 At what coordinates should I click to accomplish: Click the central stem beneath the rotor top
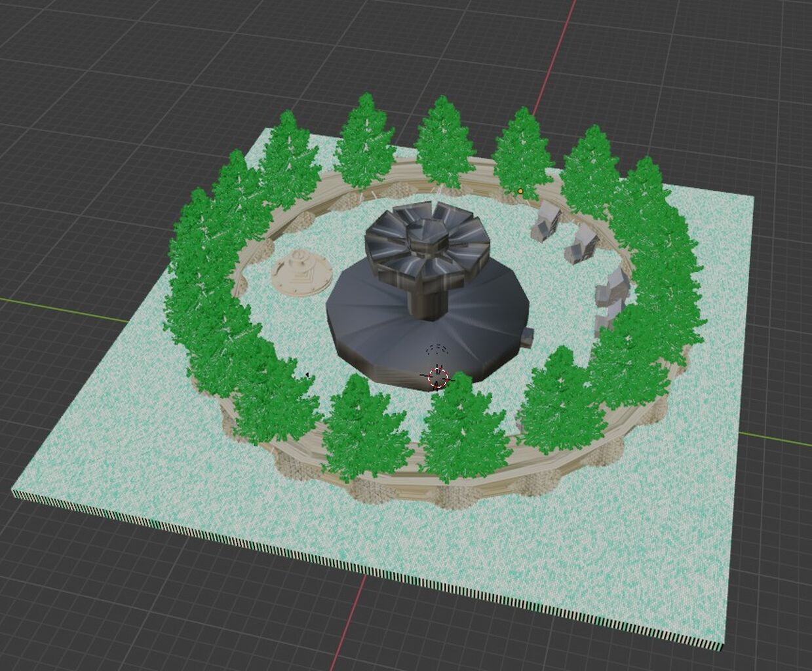427,301
